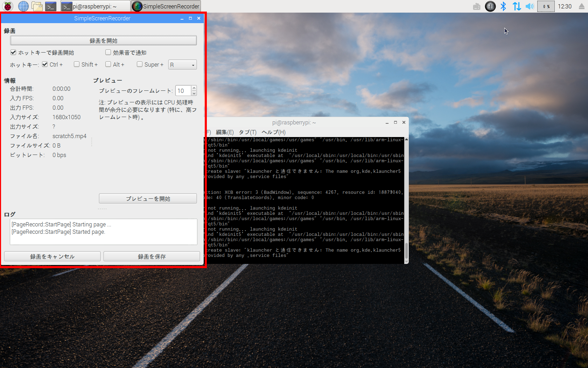588x368 pixels.
Task: Increase the preview frame rate with up arrow
Action: (x=194, y=88)
